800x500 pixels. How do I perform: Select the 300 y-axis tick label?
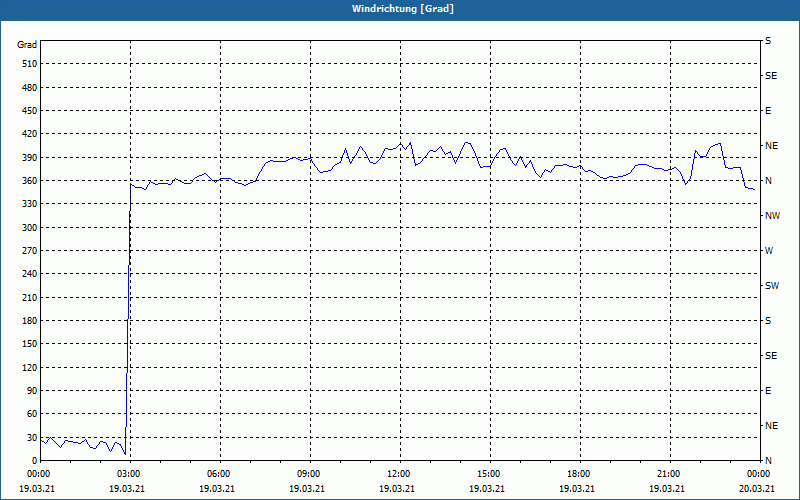[x=29, y=228]
